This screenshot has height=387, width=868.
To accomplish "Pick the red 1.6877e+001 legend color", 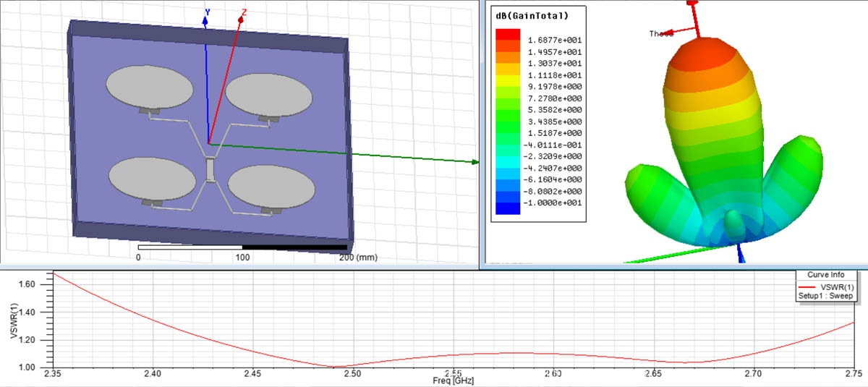I will point(507,35).
